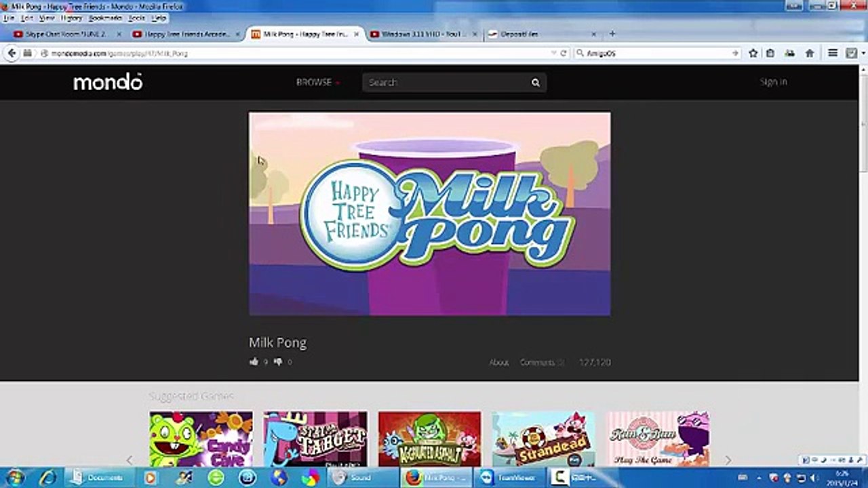Click the thumbs up icon

coord(254,362)
